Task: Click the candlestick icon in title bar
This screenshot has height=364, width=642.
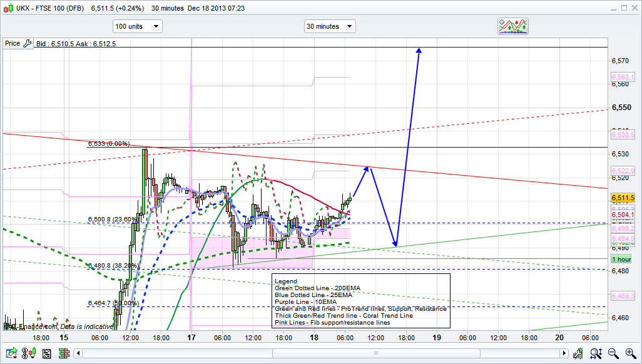Action: pyautogui.click(x=9, y=9)
